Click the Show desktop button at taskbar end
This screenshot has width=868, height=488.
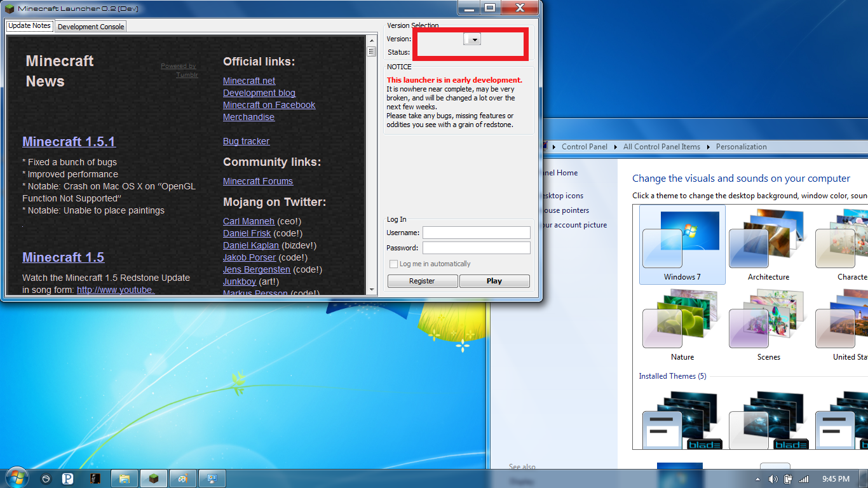(864, 478)
